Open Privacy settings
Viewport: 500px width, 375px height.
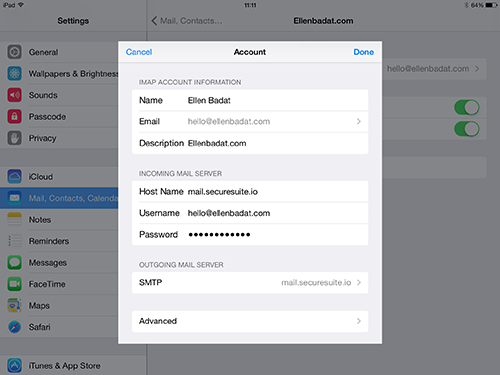pos(59,138)
